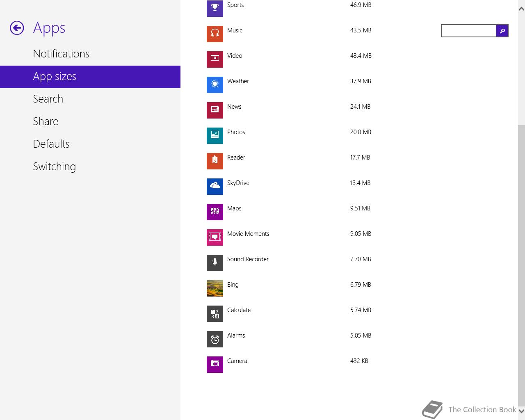Select the Sports app name
Screen dimensions: 525x420
click(235, 5)
